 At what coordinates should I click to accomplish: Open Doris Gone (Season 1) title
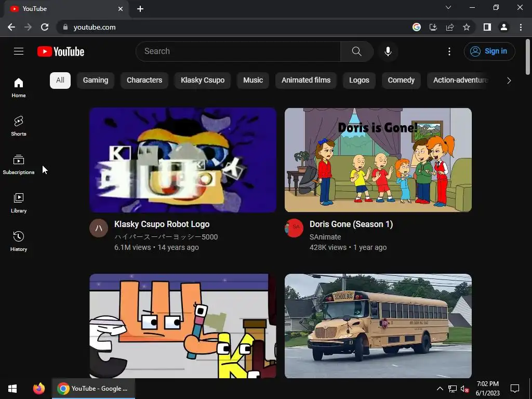[351, 224]
